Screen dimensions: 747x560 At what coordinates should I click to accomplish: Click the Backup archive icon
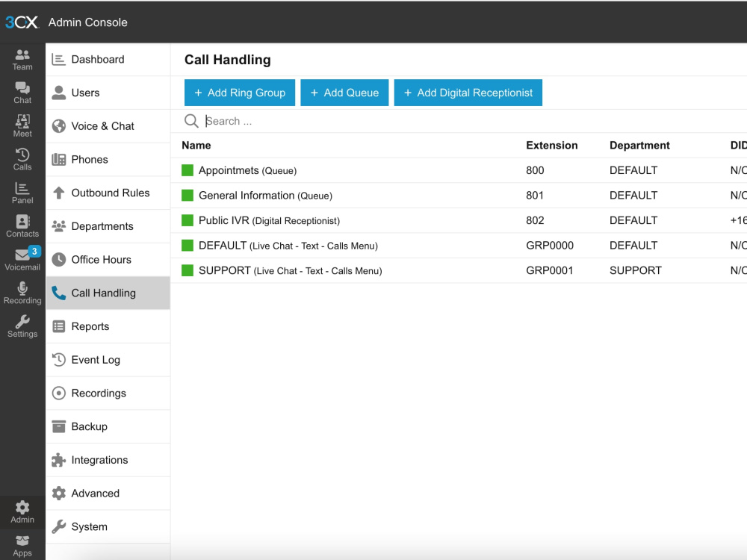coord(58,426)
